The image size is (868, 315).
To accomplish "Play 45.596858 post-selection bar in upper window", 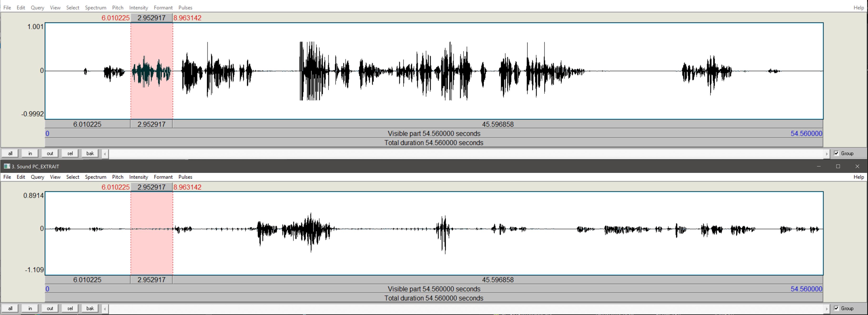I will [x=498, y=124].
